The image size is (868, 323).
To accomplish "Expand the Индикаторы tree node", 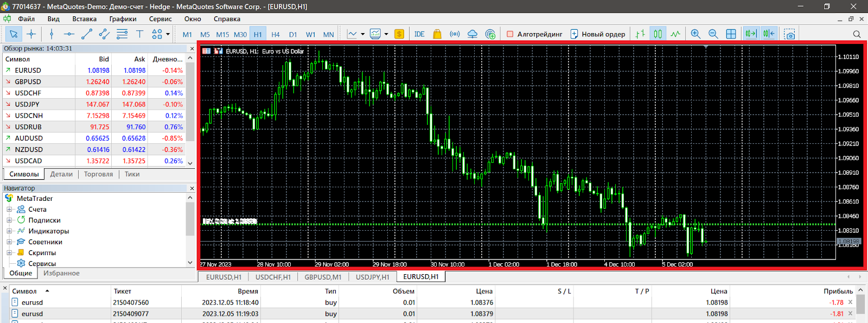I will coord(9,231).
